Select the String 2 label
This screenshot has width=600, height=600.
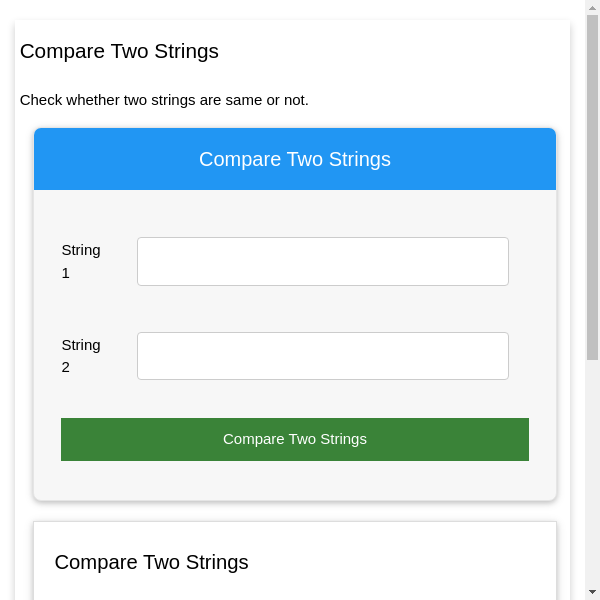pos(81,356)
